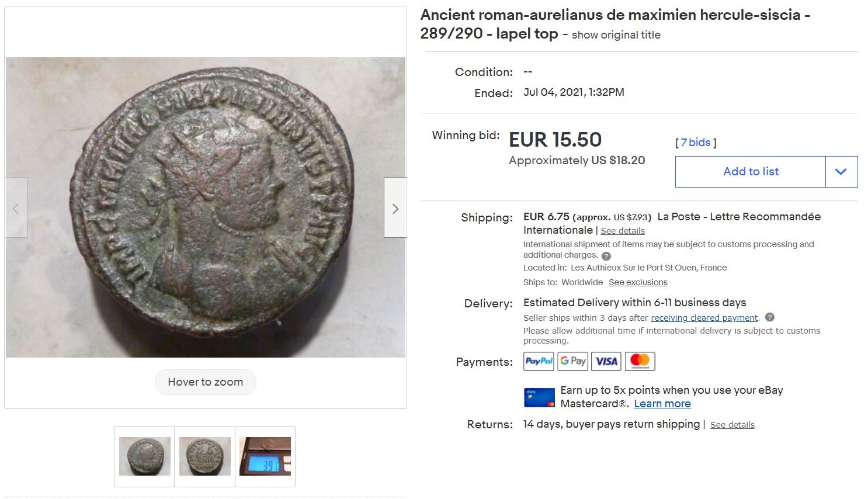Show the next coin image arrow
Image resolution: width=868 pixels, height=499 pixels.
[x=395, y=208]
